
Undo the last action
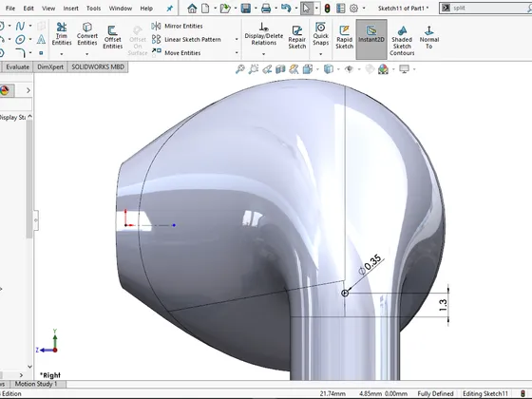pyautogui.click(x=286, y=9)
